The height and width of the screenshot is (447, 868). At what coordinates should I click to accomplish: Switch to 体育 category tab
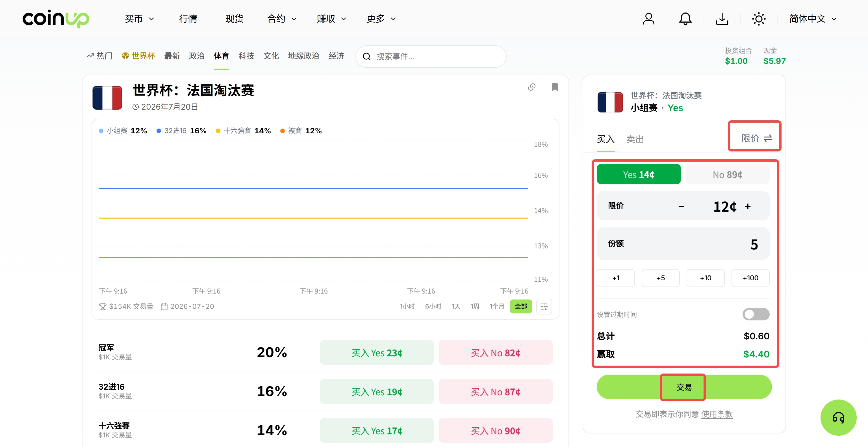[x=222, y=56]
